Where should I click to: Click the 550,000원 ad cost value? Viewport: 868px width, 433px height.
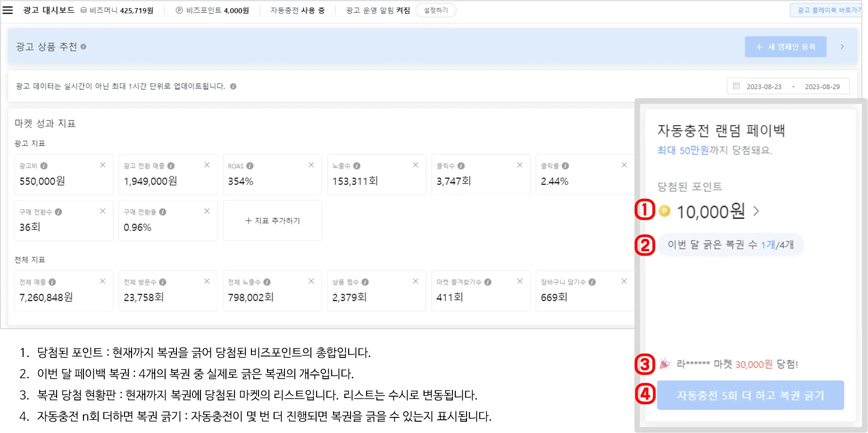pos(42,181)
